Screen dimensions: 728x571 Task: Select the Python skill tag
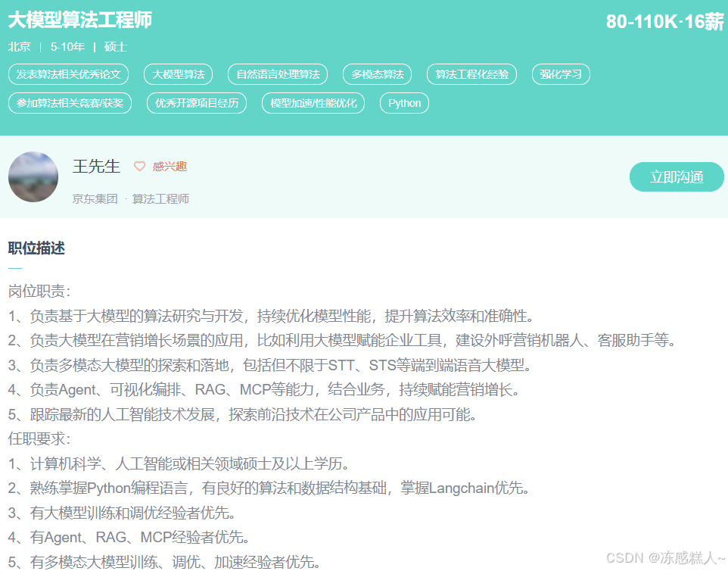pos(404,103)
